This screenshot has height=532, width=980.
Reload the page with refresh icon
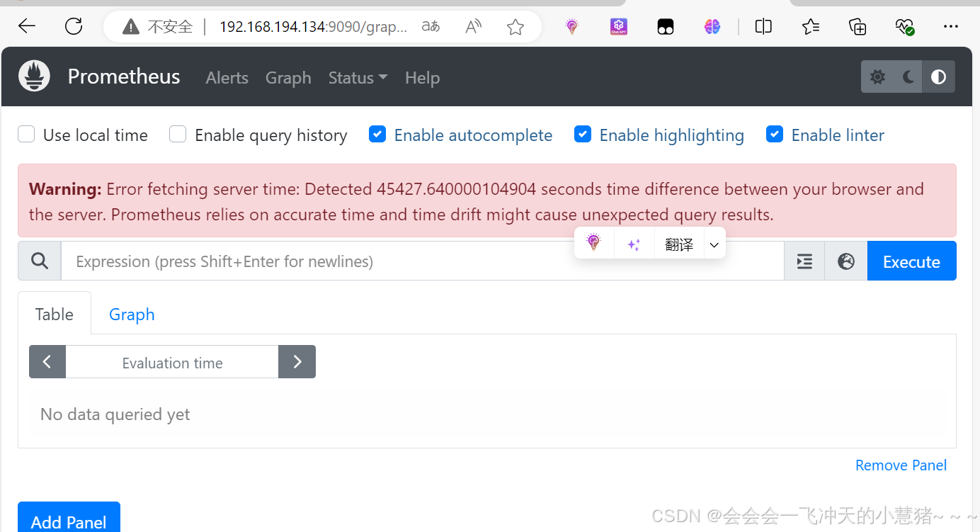point(74,27)
